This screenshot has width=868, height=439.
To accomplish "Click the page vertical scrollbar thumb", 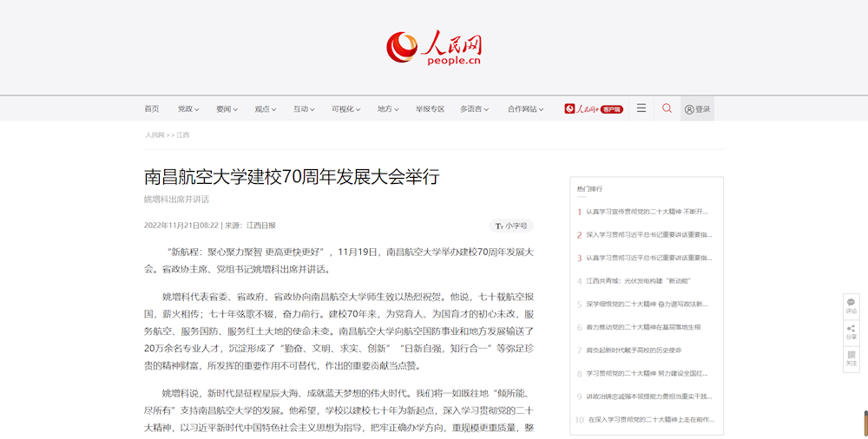I will [x=865, y=422].
